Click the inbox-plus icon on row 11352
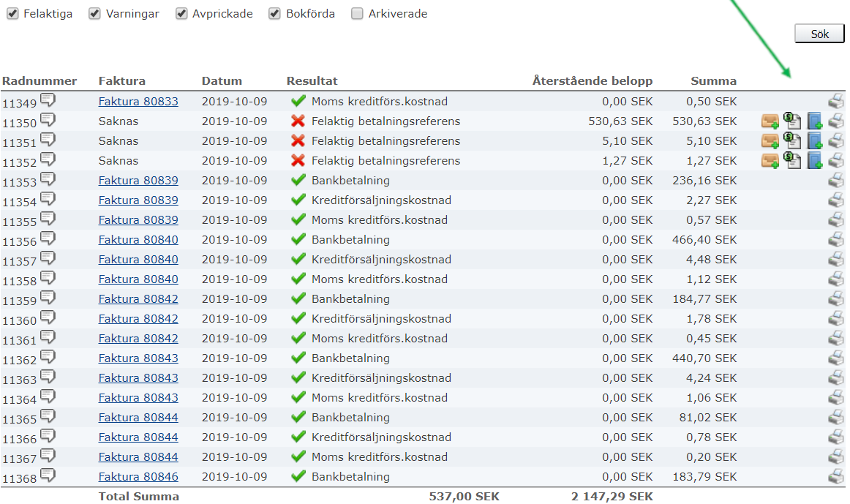 pyautogui.click(x=770, y=161)
